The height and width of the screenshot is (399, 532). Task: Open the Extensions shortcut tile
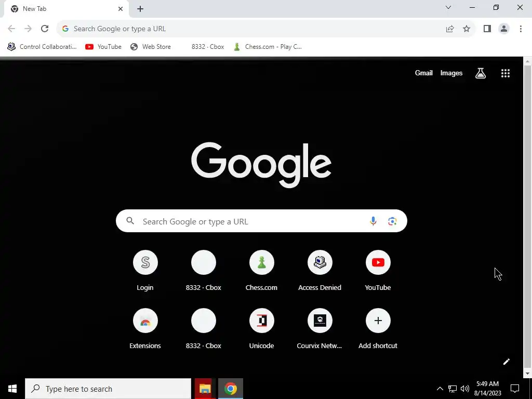point(145,329)
